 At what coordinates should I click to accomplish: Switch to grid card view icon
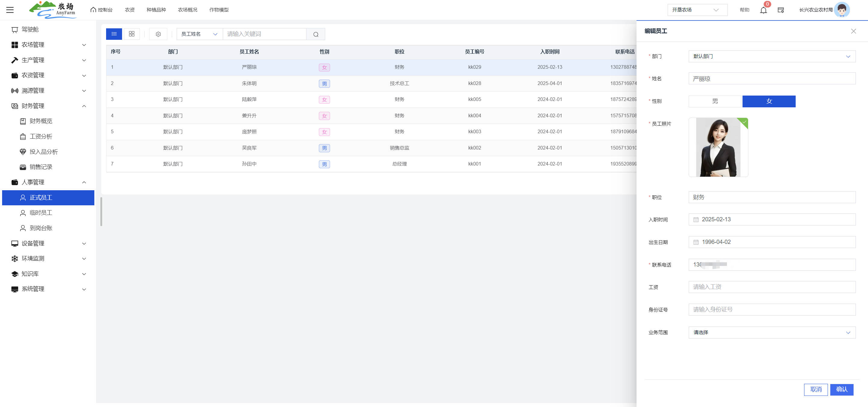pos(132,34)
